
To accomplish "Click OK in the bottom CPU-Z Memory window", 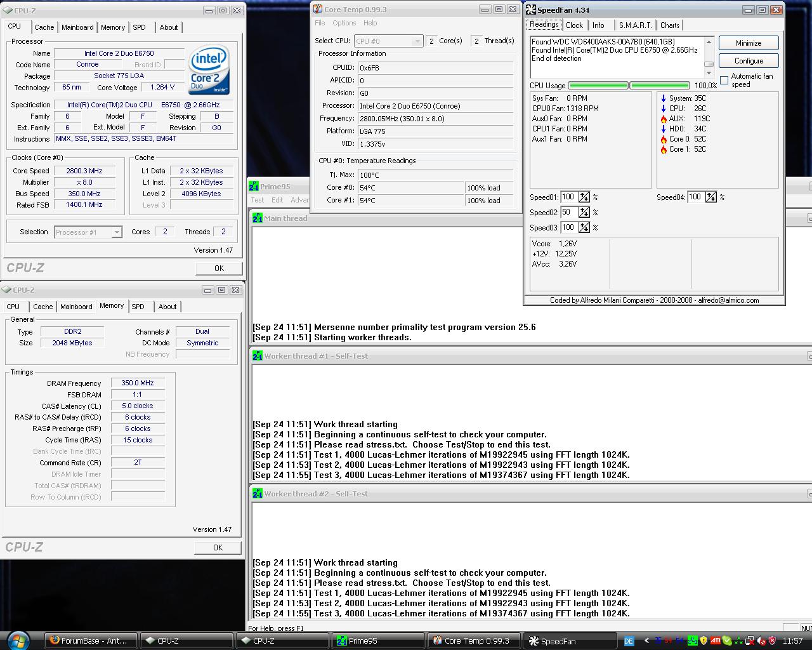I will pos(218,547).
